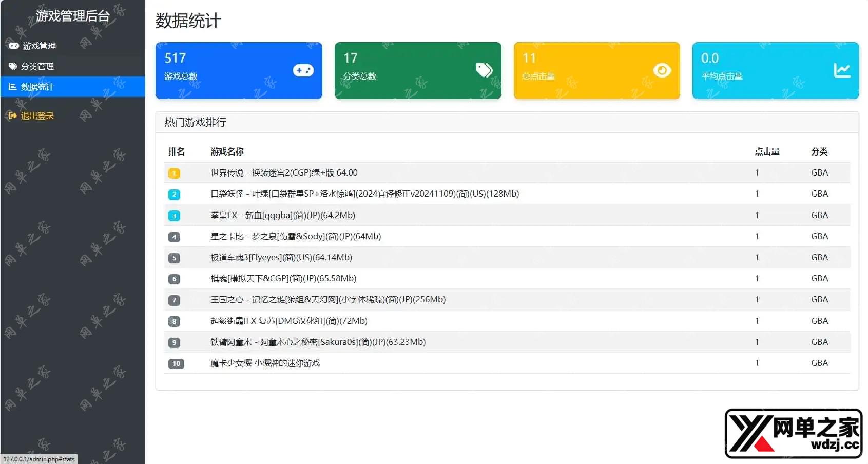
Task: Click the eye icon on the yellow card
Action: click(662, 70)
